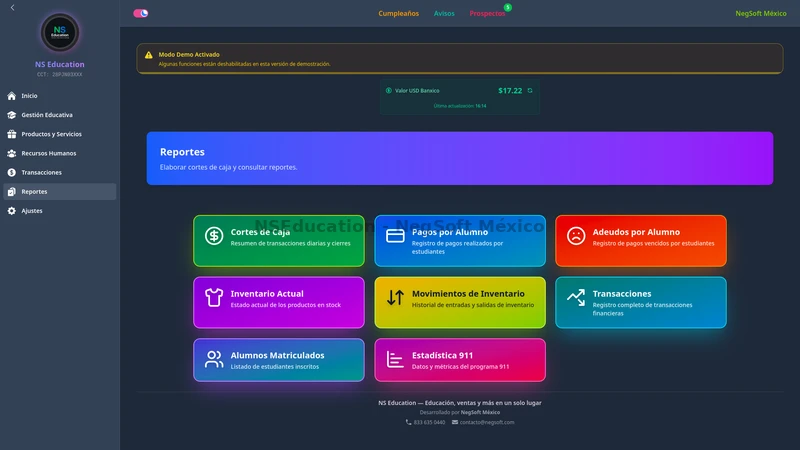This screenshot has height=450, width=800.
Task: Click the dollar icon beside Transacciones sidebar
Action: pyautogui.click(x=12, y=172)
